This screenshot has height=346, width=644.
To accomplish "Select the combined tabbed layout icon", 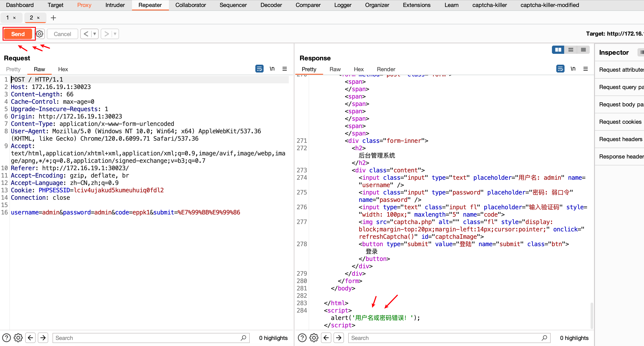I will click(x=583, y=50).
